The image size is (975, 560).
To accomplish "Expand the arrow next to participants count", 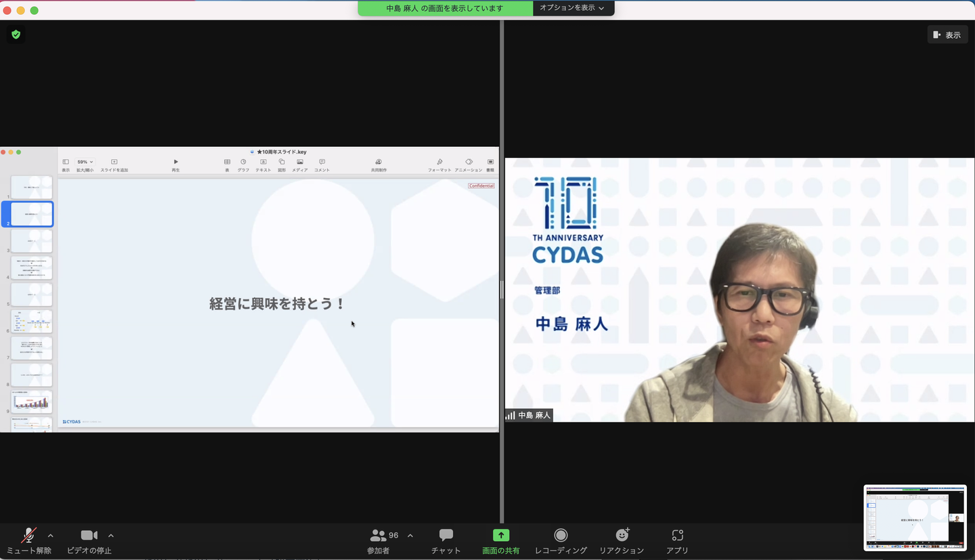I will point(410,536).
